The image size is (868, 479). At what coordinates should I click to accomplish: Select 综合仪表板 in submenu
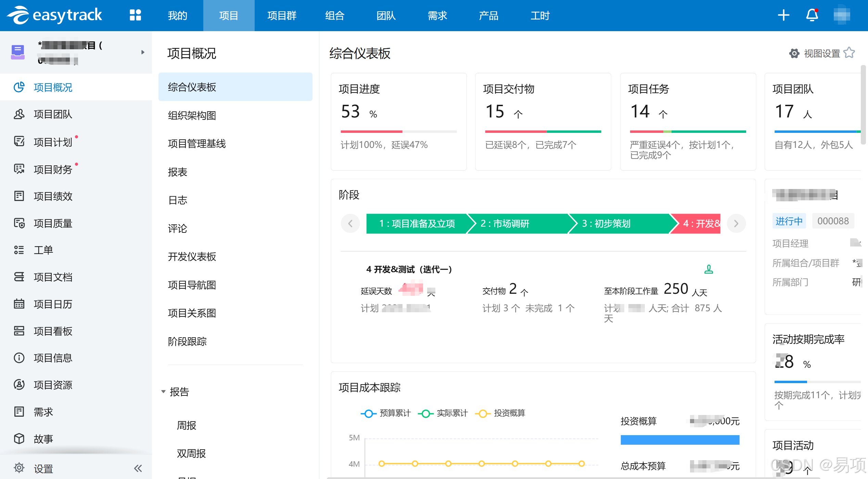[x=235, y=87]
